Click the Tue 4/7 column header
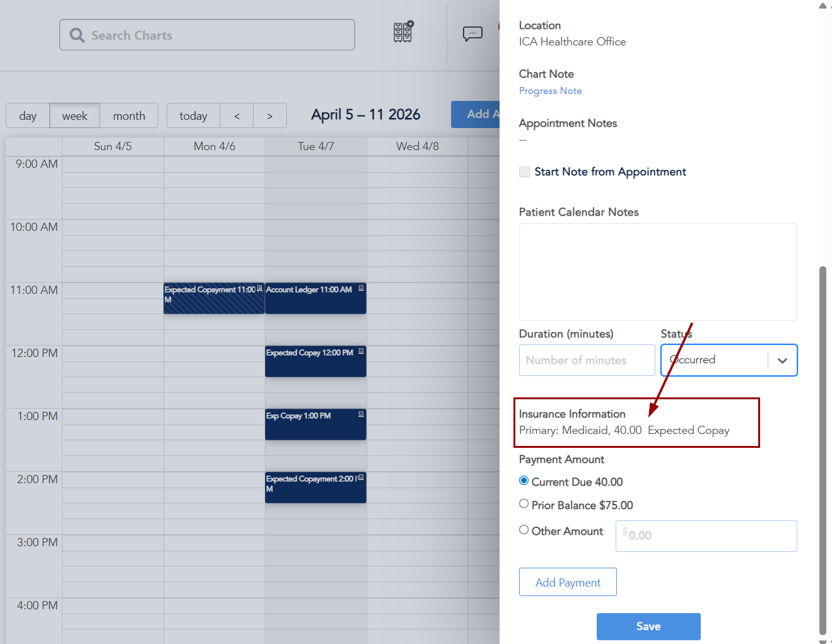This screenshot has height=644, width=832. 316,146
